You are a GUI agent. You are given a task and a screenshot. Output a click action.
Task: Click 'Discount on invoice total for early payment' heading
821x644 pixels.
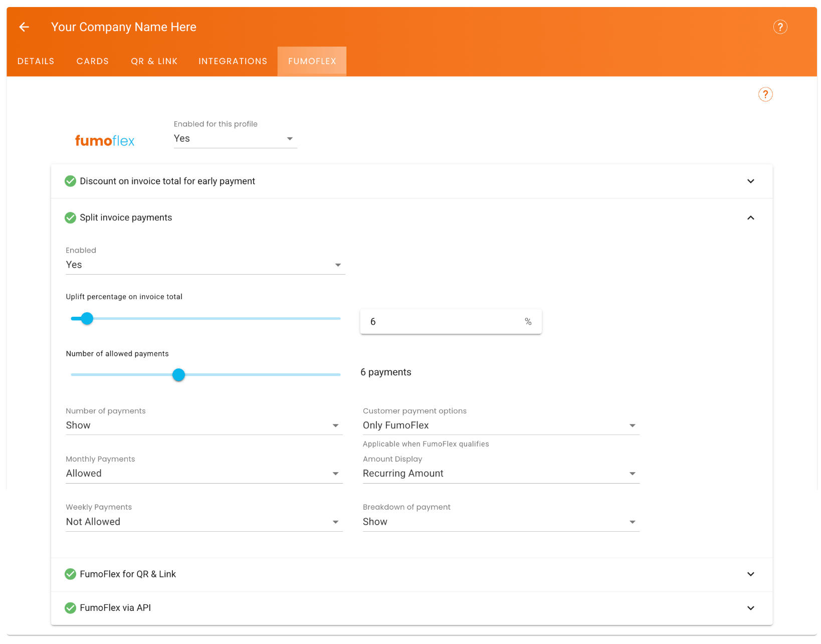point(167,181)
